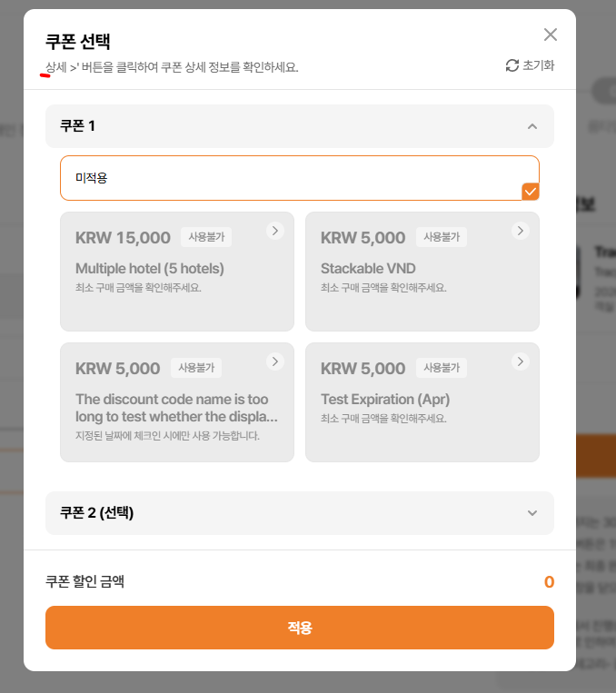Screen dimensions: 616x693
Task: Open details arrow on long discount code coupon
Action: [x=274, y=361]
